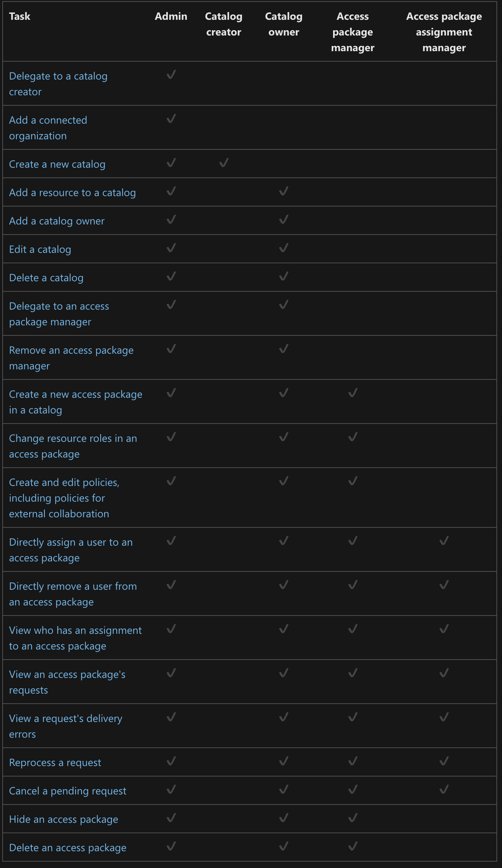
Task: Click the 'Create a new catalog' link
Action: [57, 164]
